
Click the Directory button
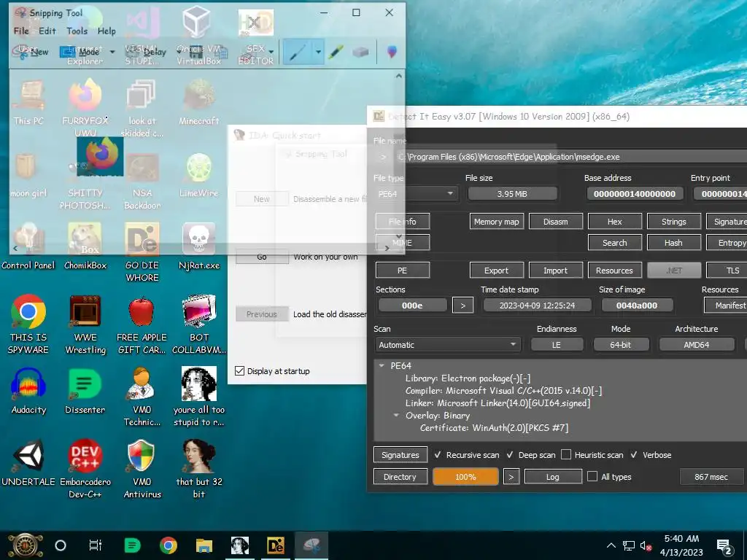(400, 476)
